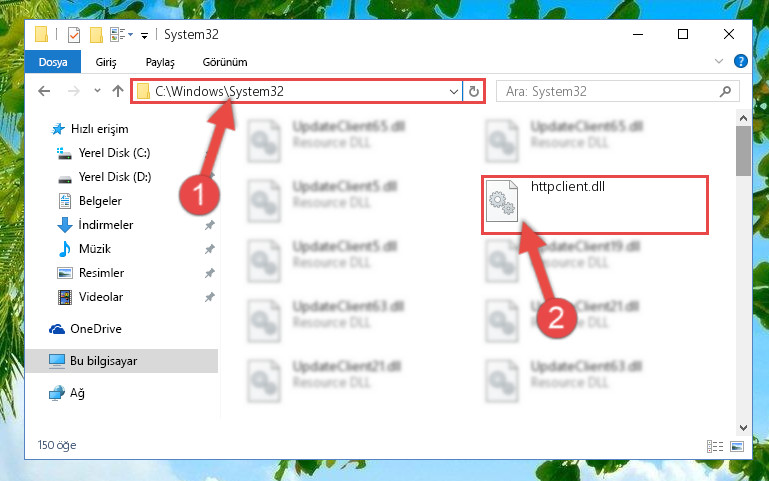The width and height of the screenshot is (769, 481).
Task: Click the Back navigation arrow
Action: click(x=44, y=91)
